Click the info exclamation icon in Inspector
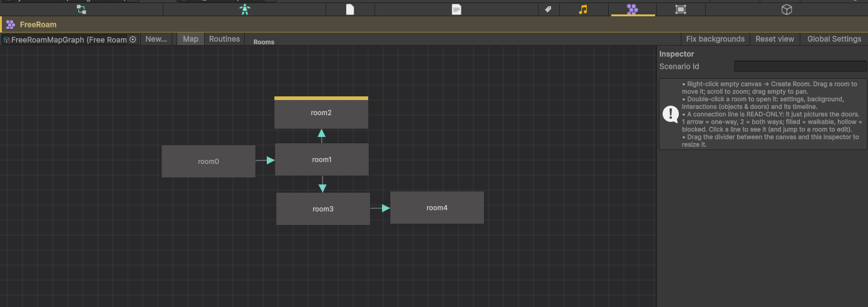Screen dimensions: 868x307 pyautogui.click(x=671, y=114)
